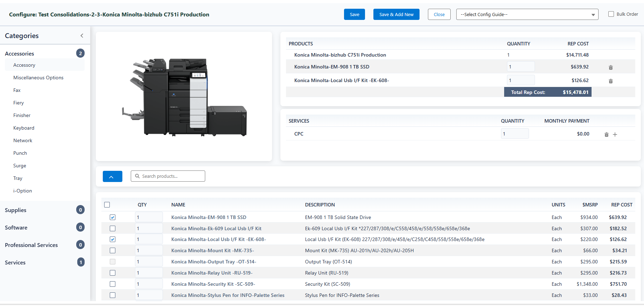Image resolution: width=644 pixels, height=306 pixels.
Task: Uncheck the Local Usb I/F Kit EK-608 checkbox
Action: coord(113,239)
